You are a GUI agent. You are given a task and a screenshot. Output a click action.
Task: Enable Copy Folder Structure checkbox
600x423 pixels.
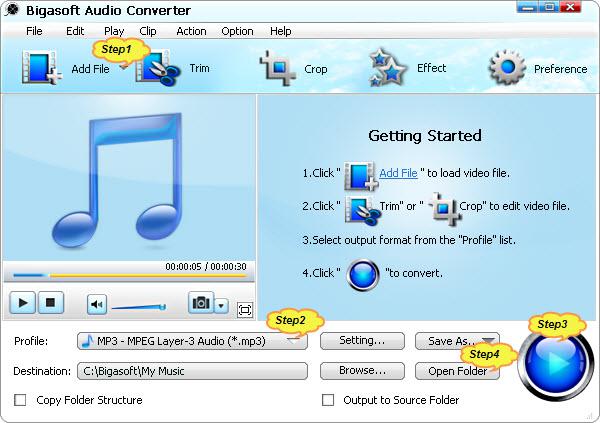(20, 400)
